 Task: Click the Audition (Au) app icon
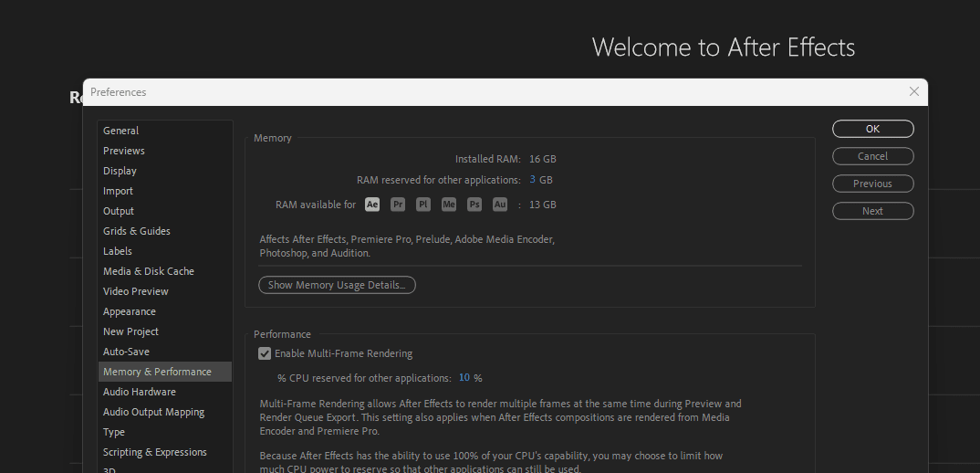[x=500, y=205]
